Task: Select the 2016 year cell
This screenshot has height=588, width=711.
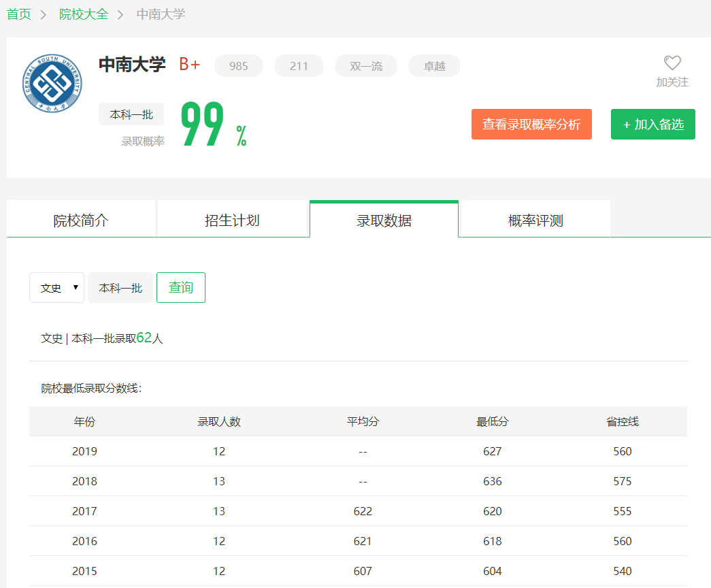Action: click(84, 541)
